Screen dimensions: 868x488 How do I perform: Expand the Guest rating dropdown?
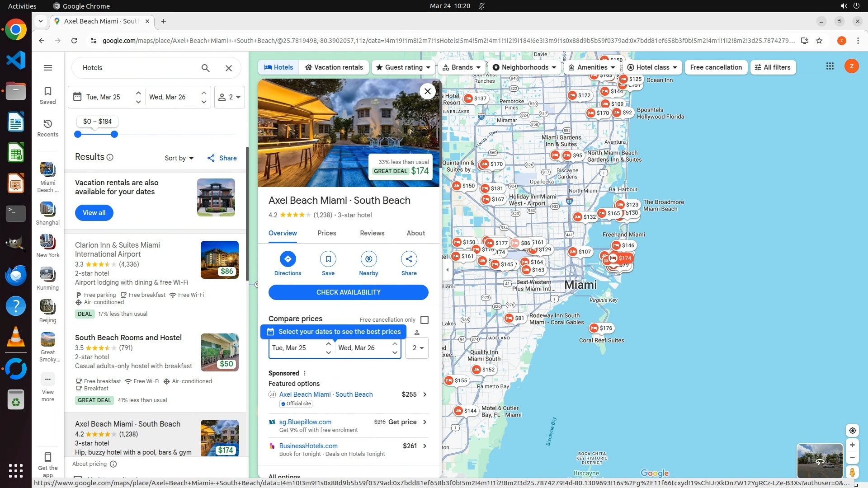[403, 67]
